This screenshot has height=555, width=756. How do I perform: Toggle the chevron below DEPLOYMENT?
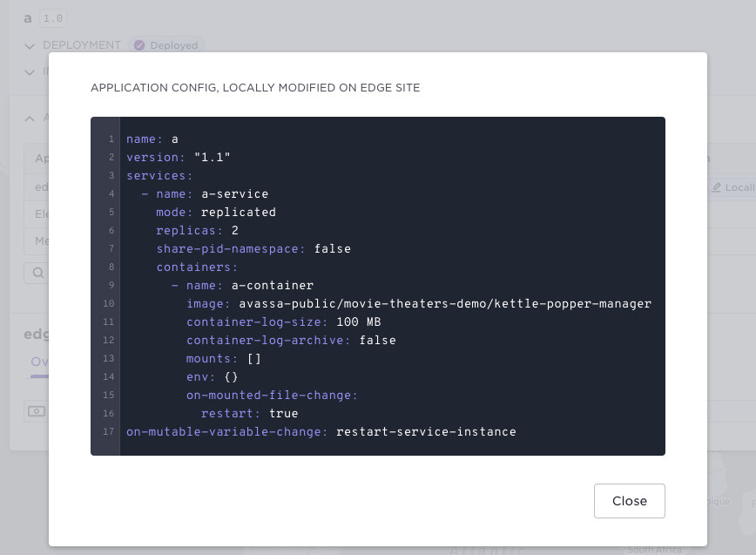pos(30,71)
